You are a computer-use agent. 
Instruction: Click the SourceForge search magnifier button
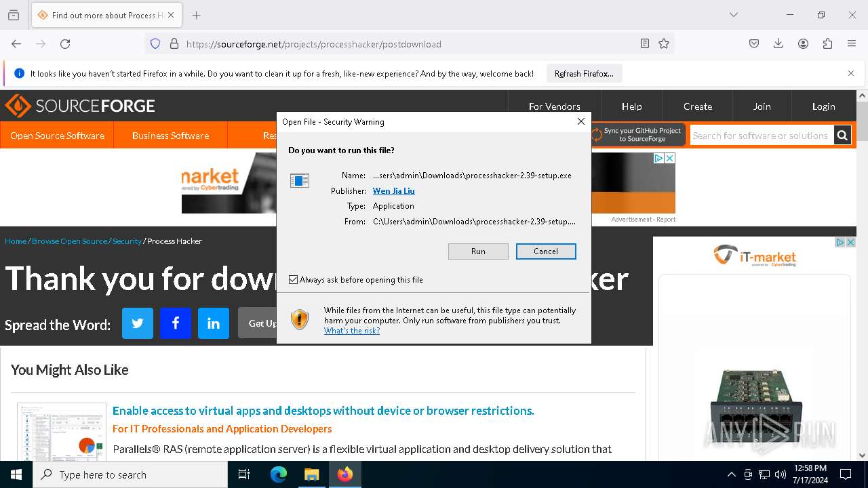pos(842,136)
